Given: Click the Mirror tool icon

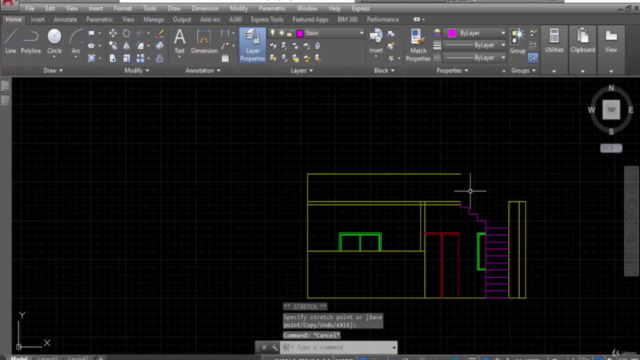Looking at the screenshot, I should pos(127,46).
